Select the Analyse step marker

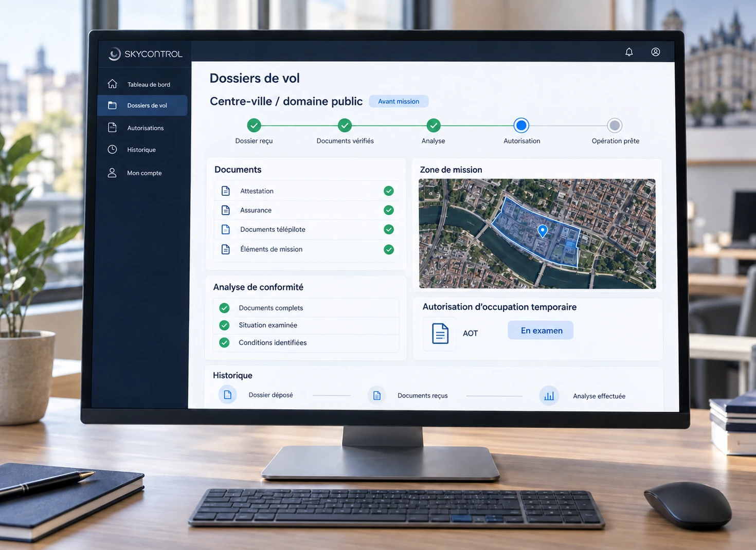434,125
